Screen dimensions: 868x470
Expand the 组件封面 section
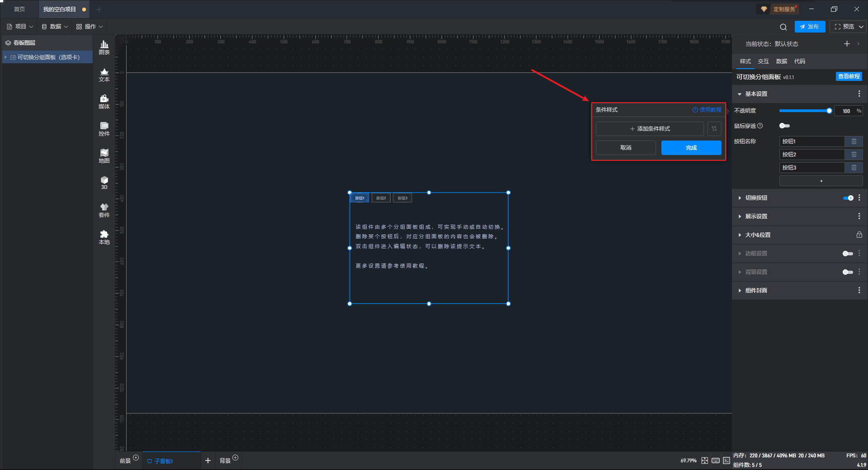740,291
